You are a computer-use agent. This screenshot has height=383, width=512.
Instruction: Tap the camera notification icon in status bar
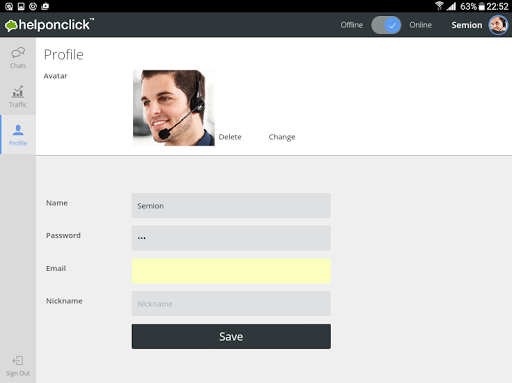click(45, 6)
